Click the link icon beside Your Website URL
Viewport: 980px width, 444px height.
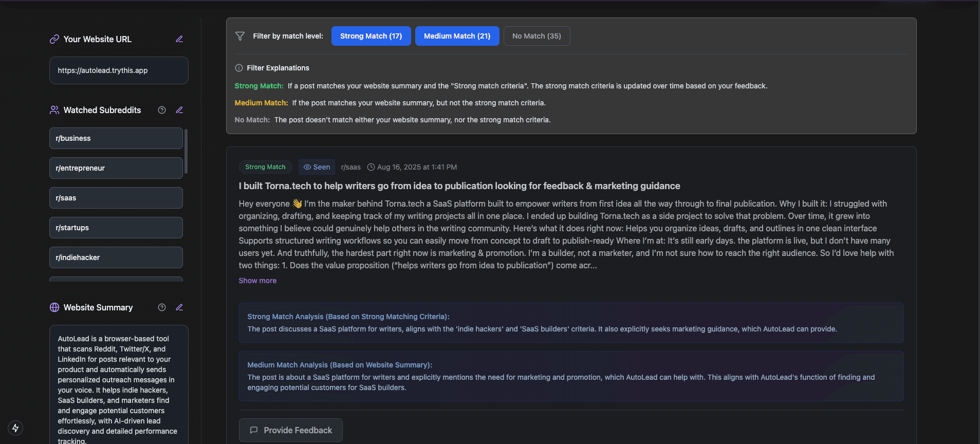(x=54, y=39)
